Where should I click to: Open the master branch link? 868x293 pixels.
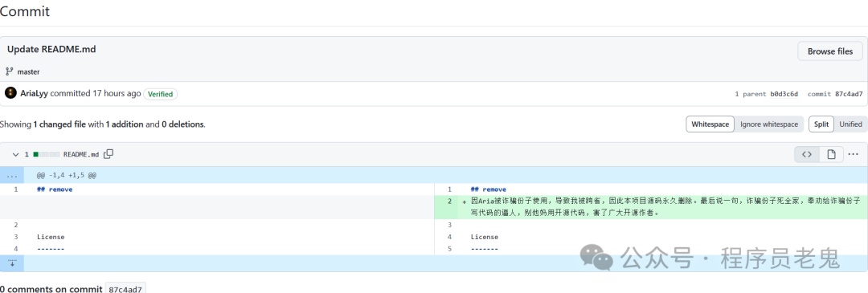pos(28,72)
